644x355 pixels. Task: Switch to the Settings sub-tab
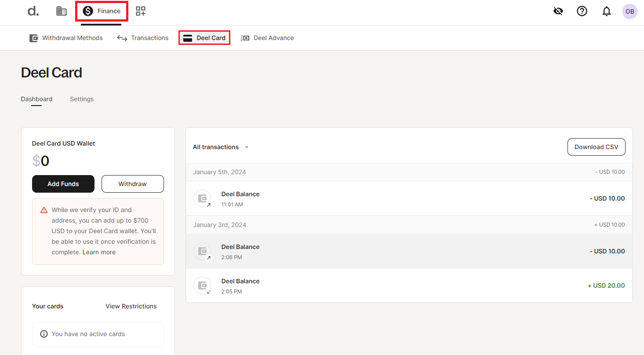click(x=82, y=99)
